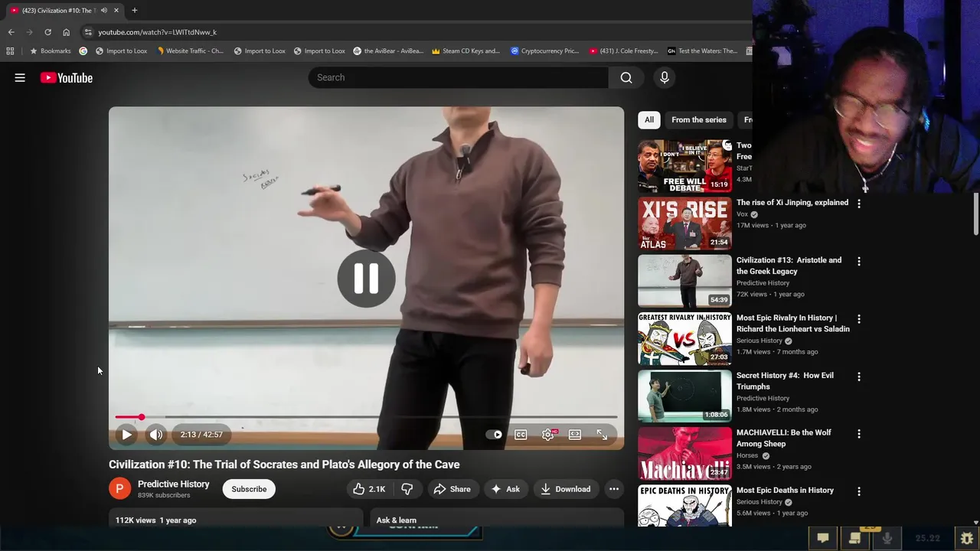
Task: Open options for Most Epic Rivalry video
Action: [859, 318]
